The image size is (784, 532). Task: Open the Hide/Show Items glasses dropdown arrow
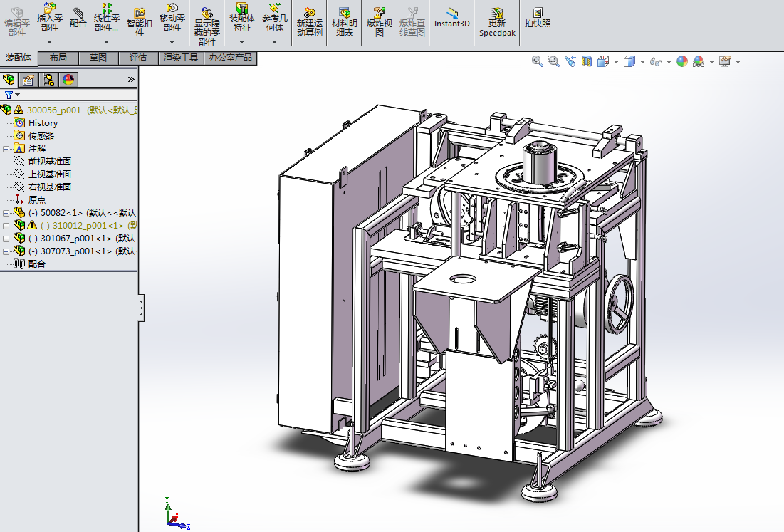click(669, 63)
